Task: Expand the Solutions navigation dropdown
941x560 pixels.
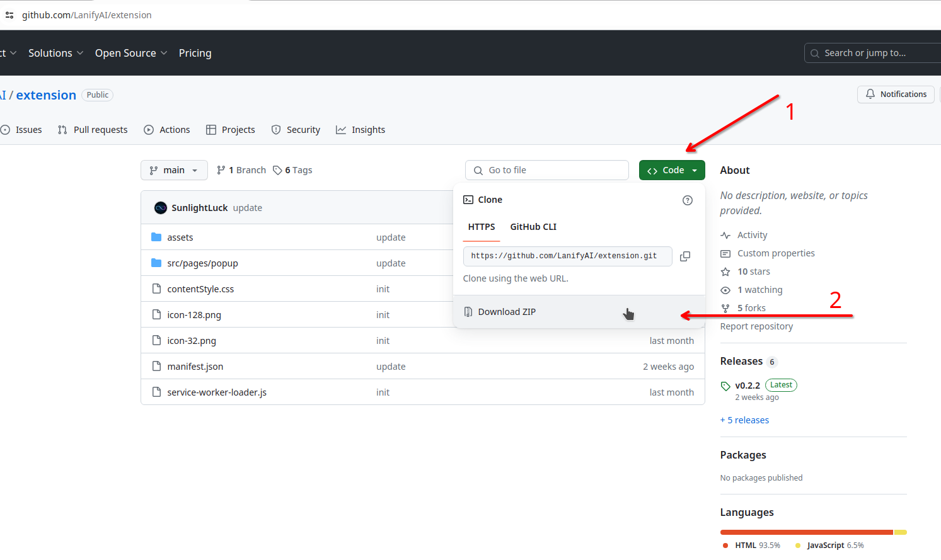Action: (x=55, y=53)
